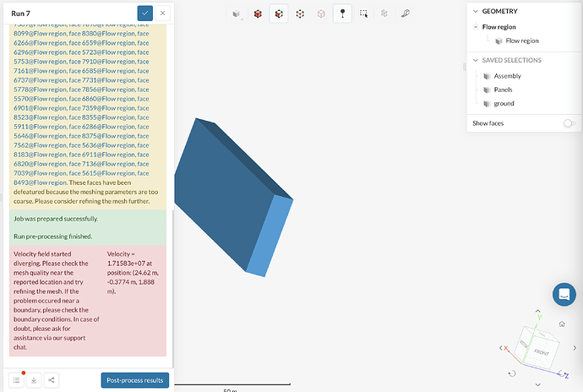
Task: Click the defeatured faces warning text
Action: 86,192
